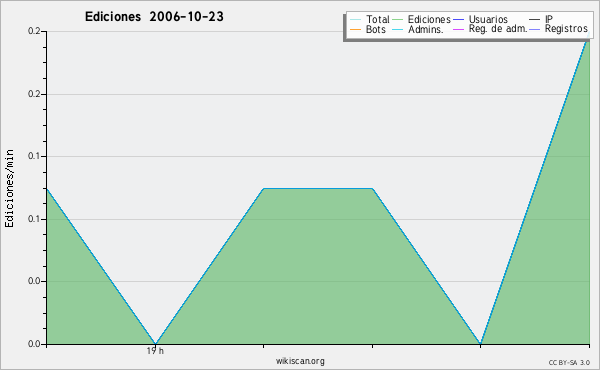This screenshot has width=600, height=370.
Task: Click the black IP legend line
Action: pyautogui.click(x=535, y=20)
